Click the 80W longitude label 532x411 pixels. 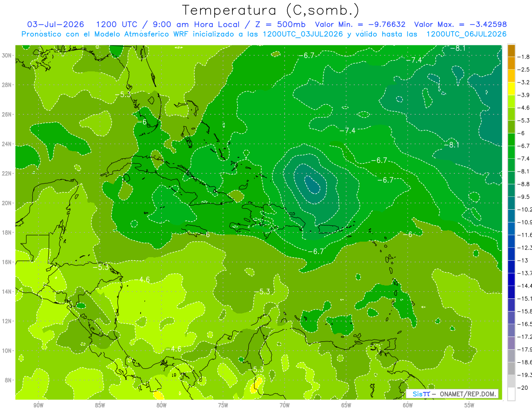click(161, 405)
